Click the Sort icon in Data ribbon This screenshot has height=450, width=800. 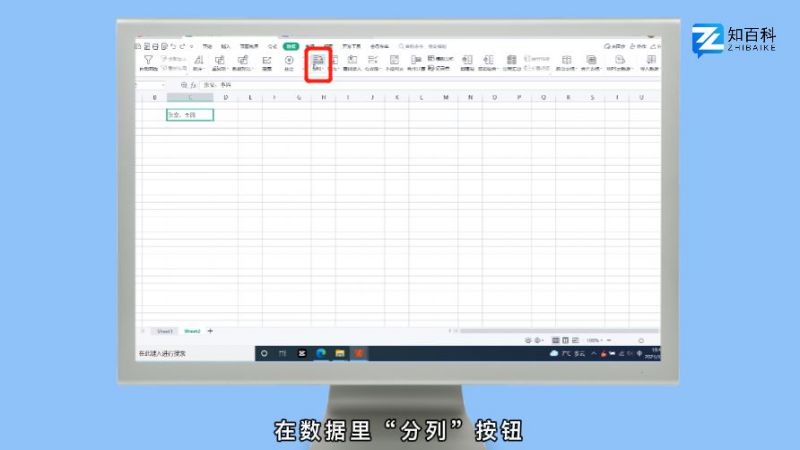pyautogui.click(x=198, y=62)
